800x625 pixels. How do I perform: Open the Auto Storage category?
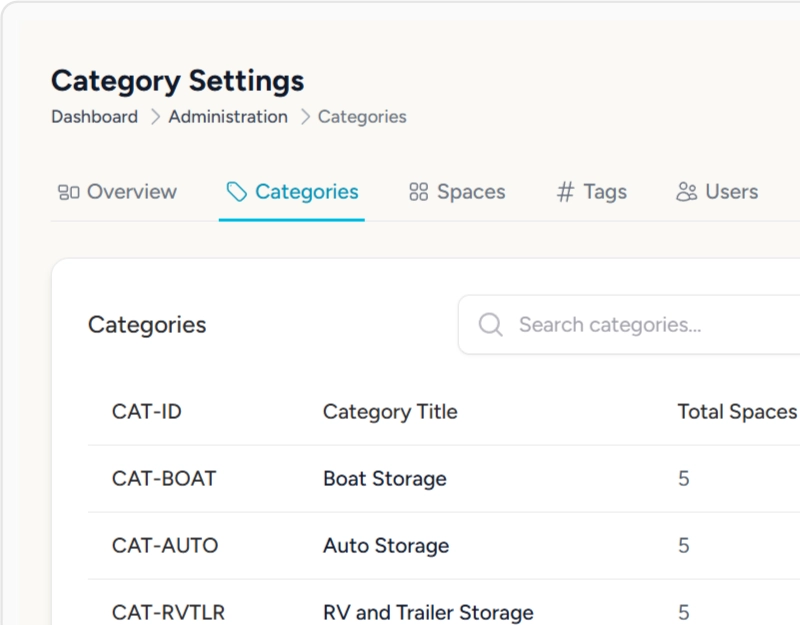(x=386, y=546)
